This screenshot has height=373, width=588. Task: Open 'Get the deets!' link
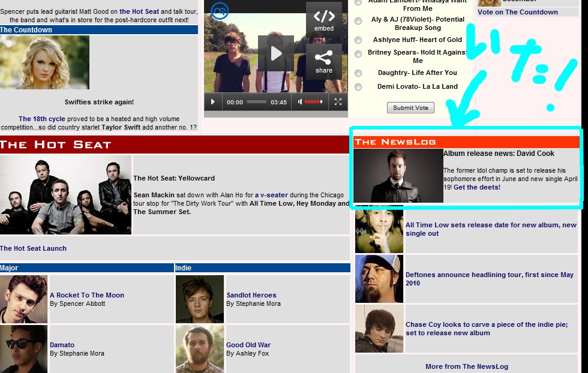[477, 187]
